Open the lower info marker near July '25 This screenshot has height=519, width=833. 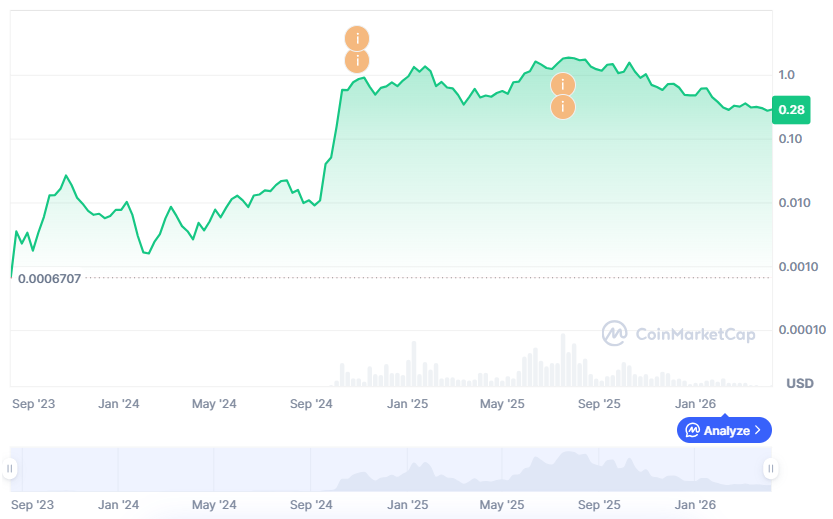[x=563, y=107]
